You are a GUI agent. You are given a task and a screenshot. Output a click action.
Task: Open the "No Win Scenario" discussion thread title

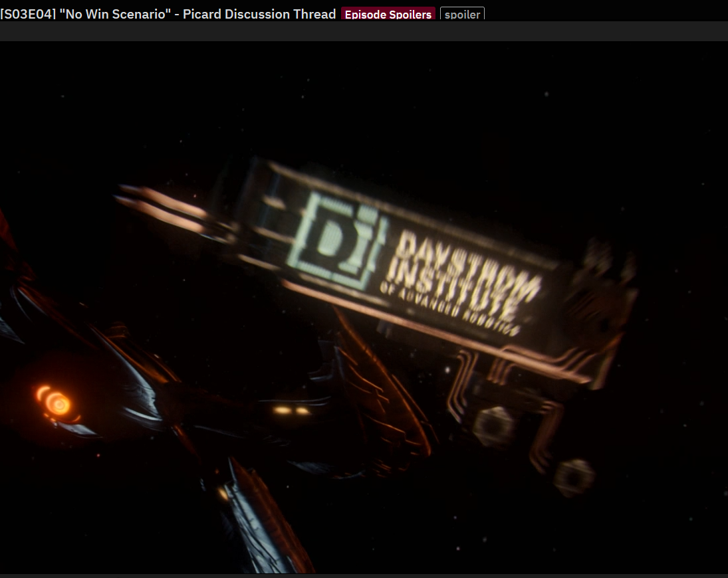point(168,14)
